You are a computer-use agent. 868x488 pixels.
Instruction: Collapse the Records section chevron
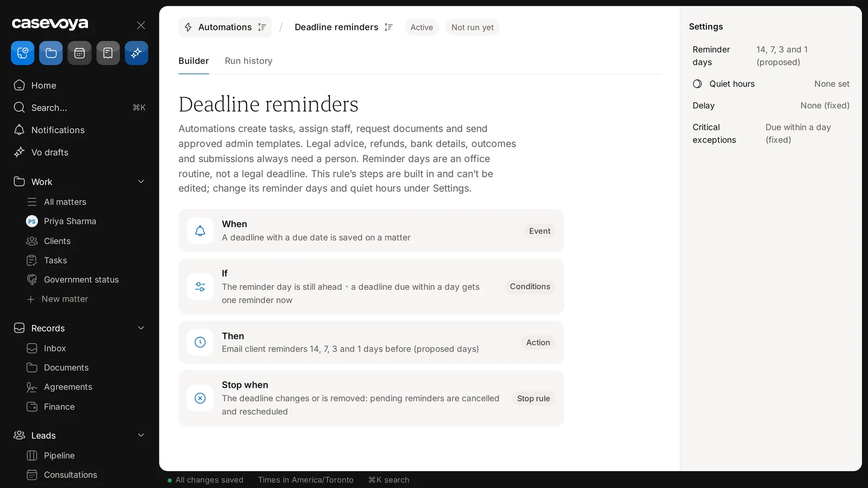(x=141, y=328)
